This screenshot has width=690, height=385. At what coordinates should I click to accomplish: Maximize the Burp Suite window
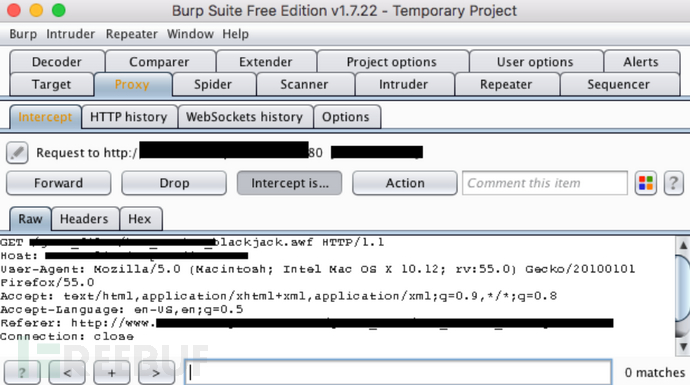59,10
